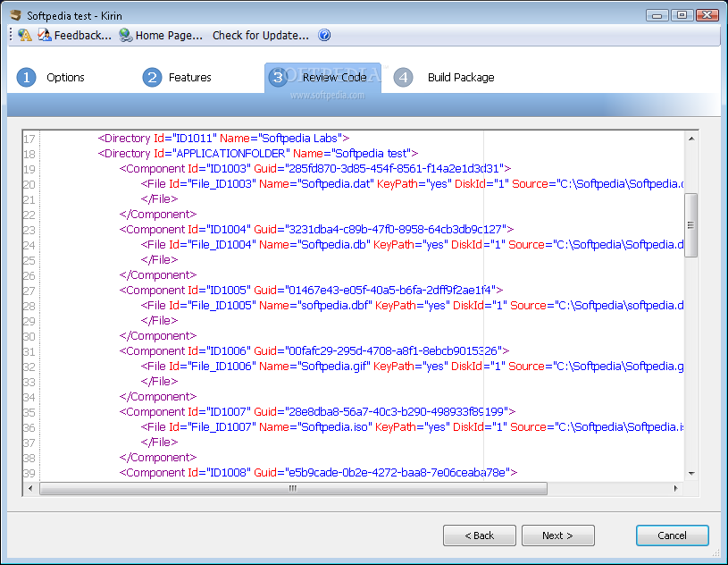
Task: Click the Component ID1005 code line
Action: click(311, 291)
